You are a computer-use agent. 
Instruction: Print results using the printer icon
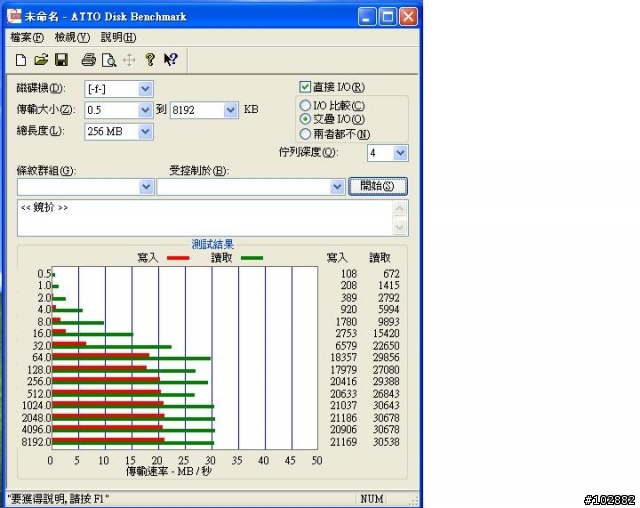click(x=89, y=60)
